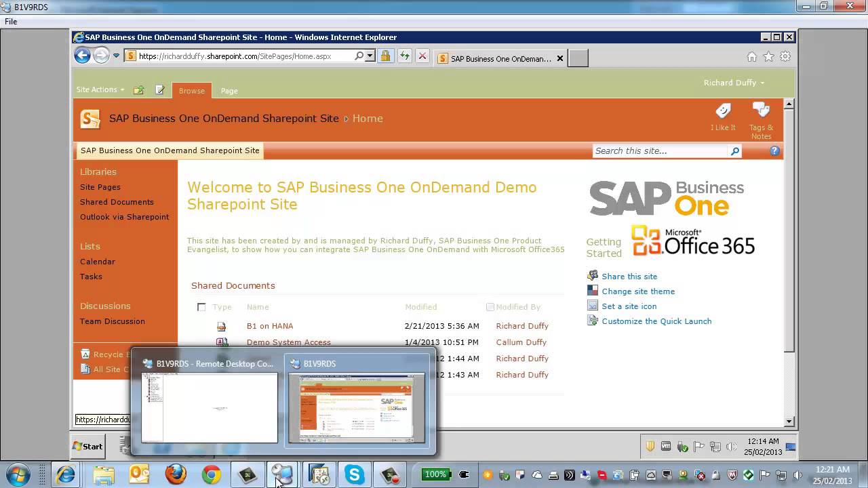
Task: Toggle the Modified By column checkbox
Action: [x=490, y=307]
